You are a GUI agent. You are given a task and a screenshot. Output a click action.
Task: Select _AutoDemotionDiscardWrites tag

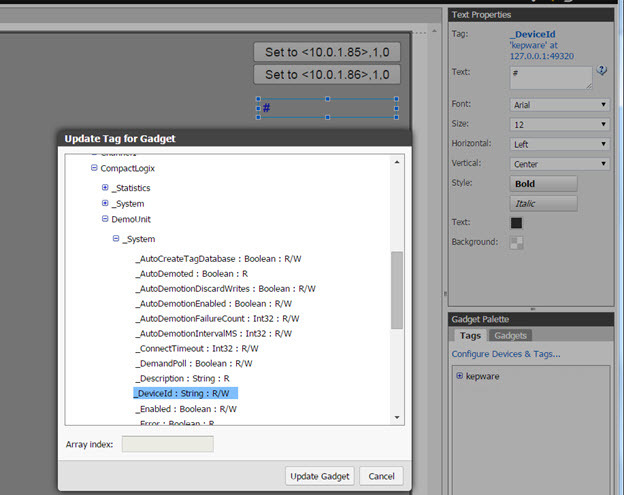pos(225,288)
